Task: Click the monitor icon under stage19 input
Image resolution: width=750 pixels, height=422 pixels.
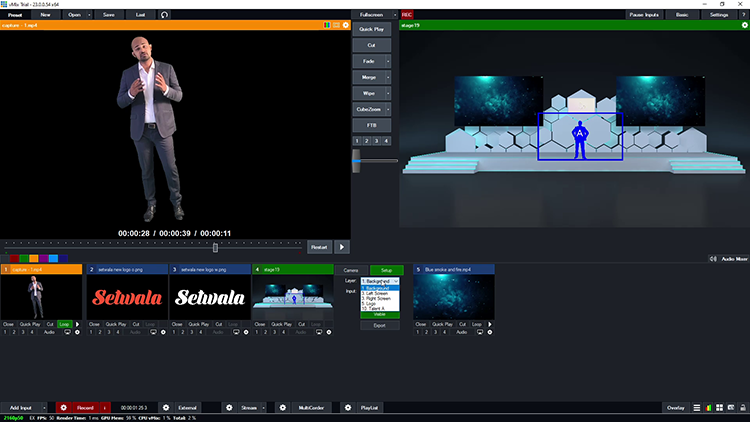Action: pyautogui.click(x=319, y=332)
